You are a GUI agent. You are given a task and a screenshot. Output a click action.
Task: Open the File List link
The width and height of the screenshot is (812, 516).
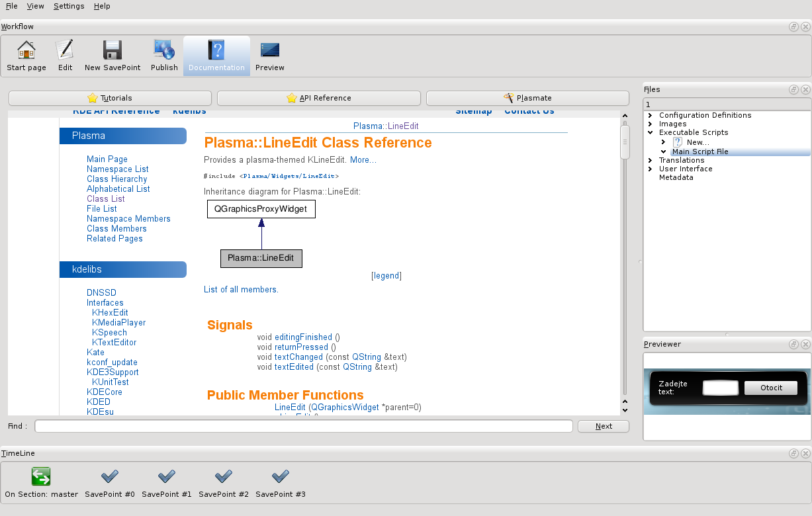coord(102,208)
